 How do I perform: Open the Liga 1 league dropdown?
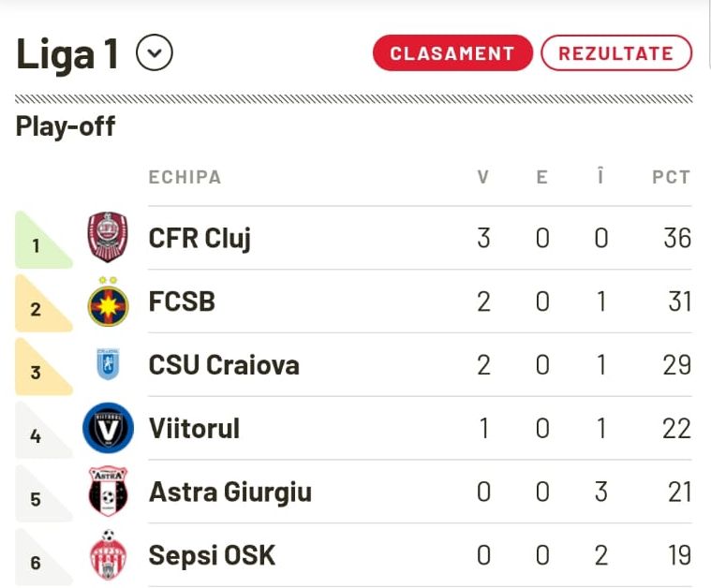(x=155, y=52)
